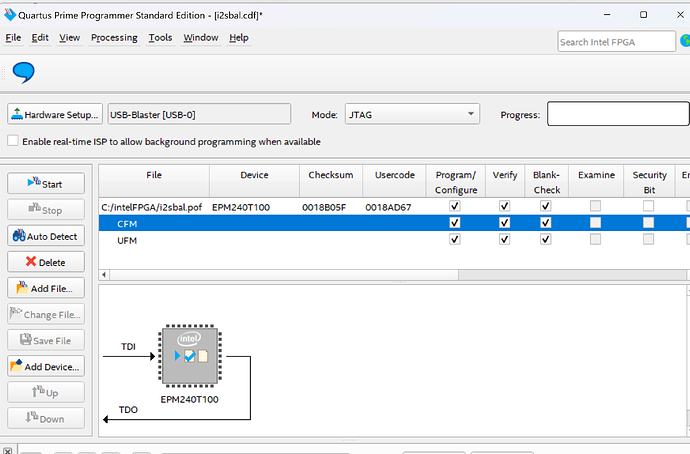The width and height of the screenshot is (690, 454).
Task: Toggle Blank-Check for i2sbal.pof row
Action: 546,206
